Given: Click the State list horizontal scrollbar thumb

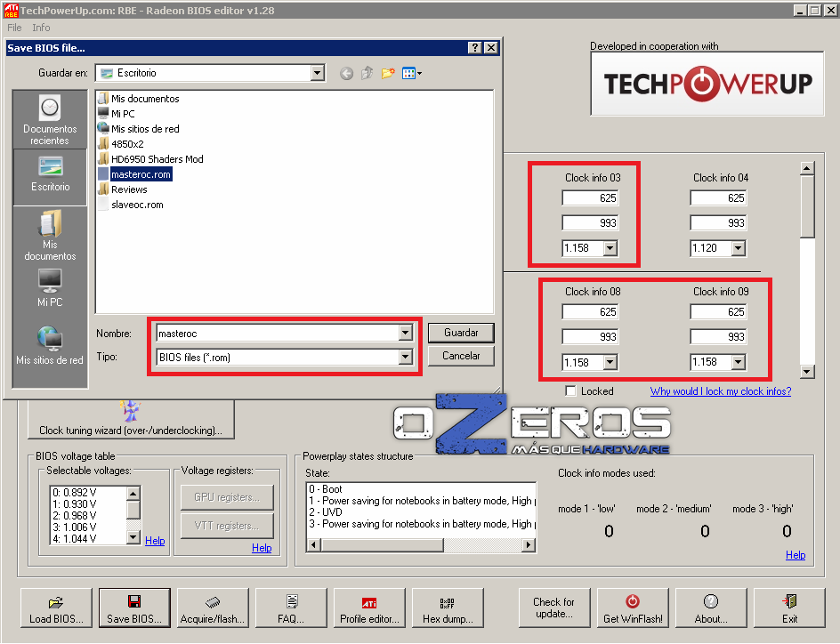Looking at the screenshot, I should [x=383, y=545].
